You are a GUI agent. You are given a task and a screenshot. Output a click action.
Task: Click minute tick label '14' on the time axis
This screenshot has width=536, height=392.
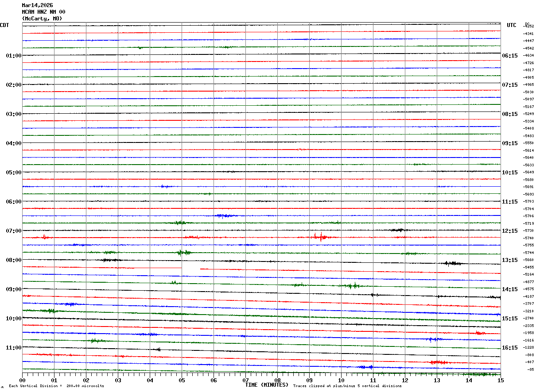pyautogui.click(x=469, y=380)
